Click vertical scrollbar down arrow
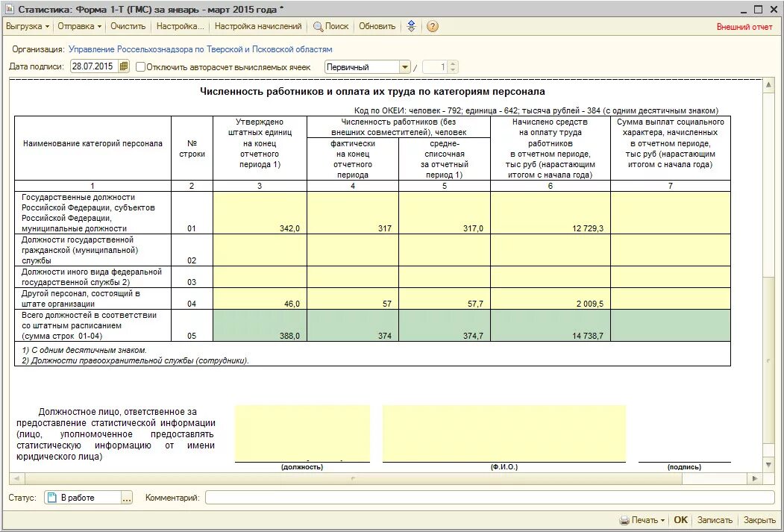 (x=768, y=466)
